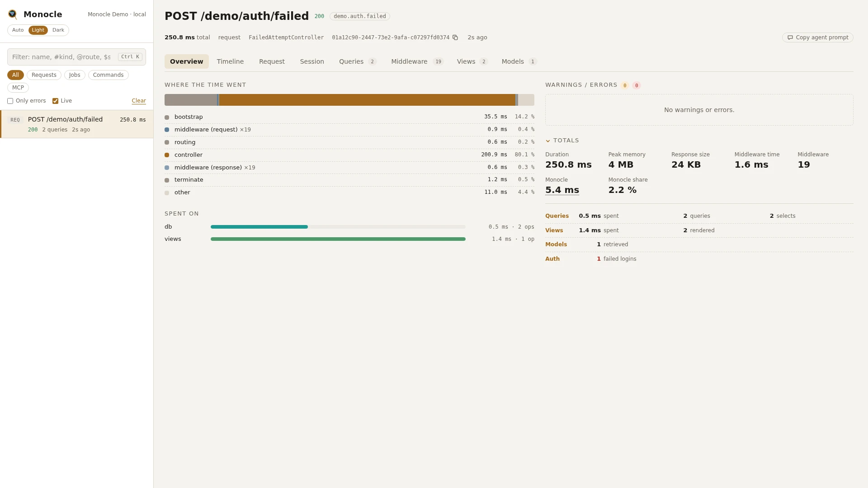Viewport: 868px width, 488px height.
Task: Open the Views totals link
Action: [x=554, y=230]
